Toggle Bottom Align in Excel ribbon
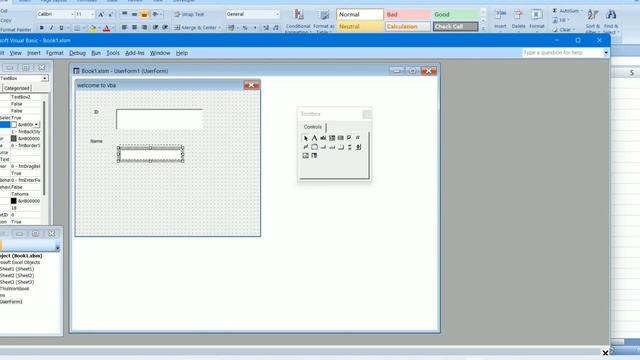The height and width of the screenshot is (360, 640). 144,14
